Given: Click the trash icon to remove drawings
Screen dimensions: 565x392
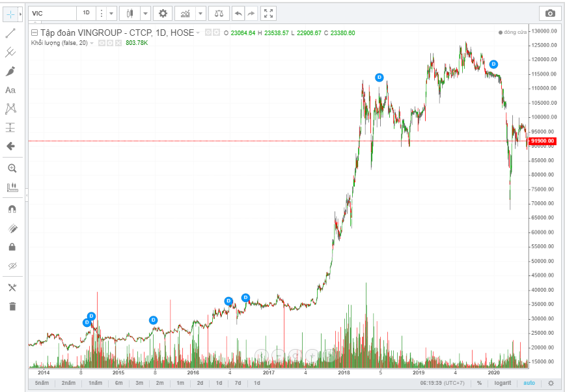Looking at the screenshot, I should tap(11, 306).
